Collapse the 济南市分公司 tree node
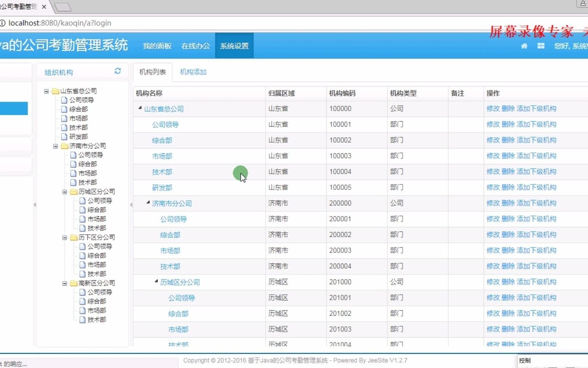Screen dimensions: 588x368 point(55,146)
